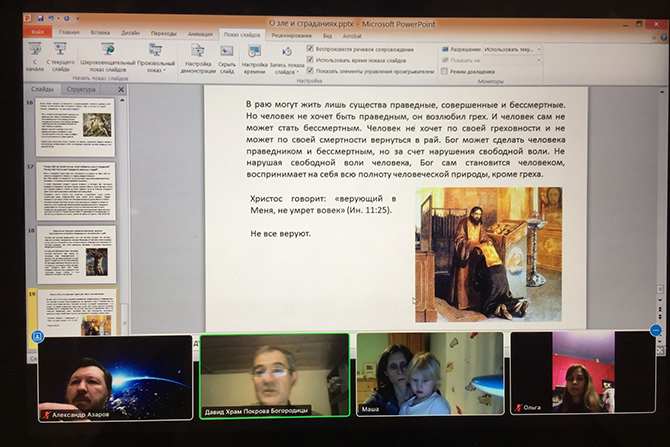Toggle show media controls checkbox (Показать элементы управления)
670x447 pixels.
click(x=310, y=71)
